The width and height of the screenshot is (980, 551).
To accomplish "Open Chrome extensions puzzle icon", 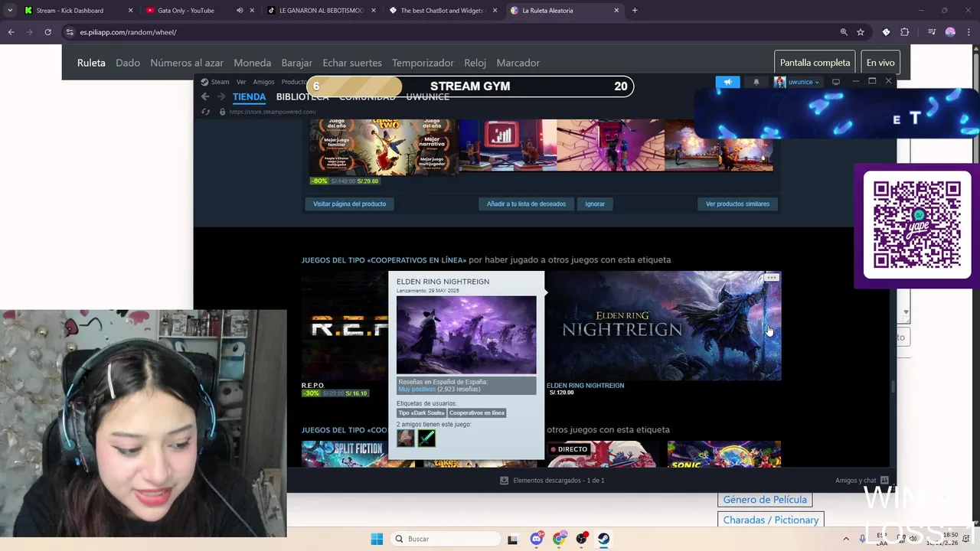I will 904,32.
